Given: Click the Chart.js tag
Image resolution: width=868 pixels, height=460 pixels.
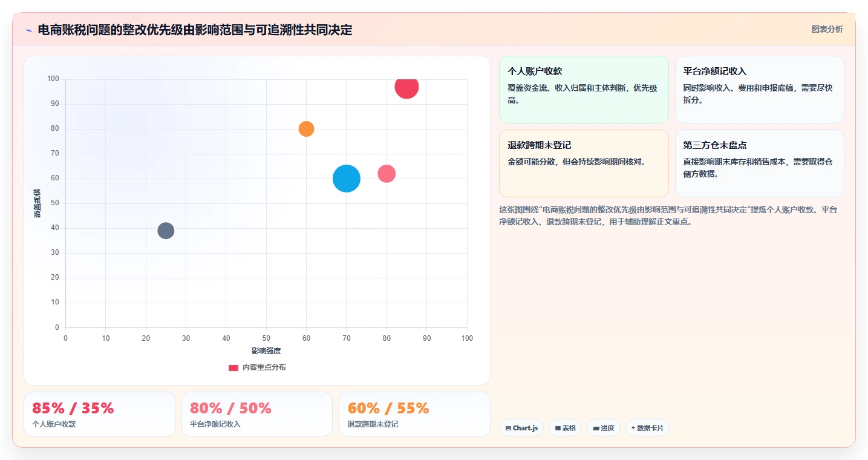Looking at the screenshot, I should [x=521, y=428].
